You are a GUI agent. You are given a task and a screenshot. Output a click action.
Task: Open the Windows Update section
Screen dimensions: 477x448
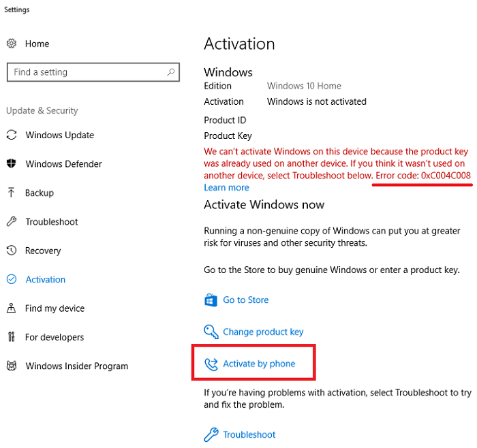60,135
